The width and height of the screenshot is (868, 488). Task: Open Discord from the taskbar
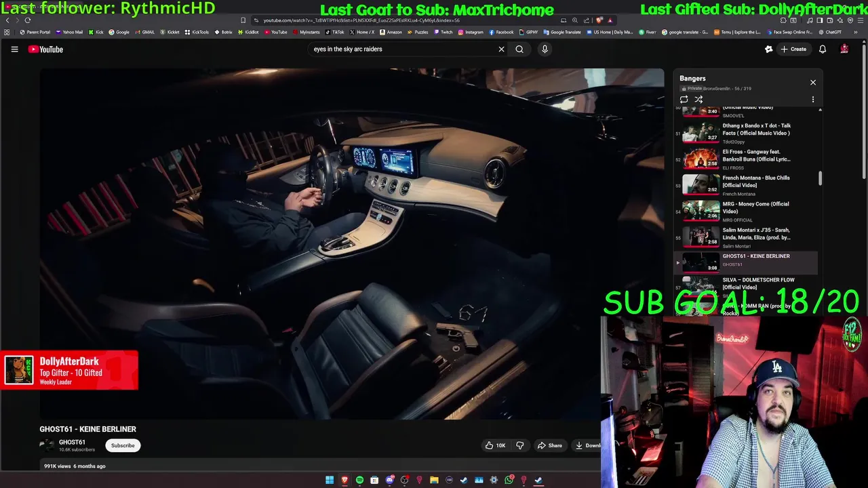(x=390, y=480)
